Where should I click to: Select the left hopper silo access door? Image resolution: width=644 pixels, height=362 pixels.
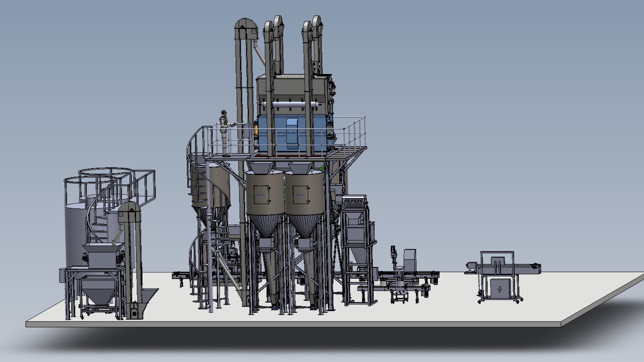tap(262, 194)
